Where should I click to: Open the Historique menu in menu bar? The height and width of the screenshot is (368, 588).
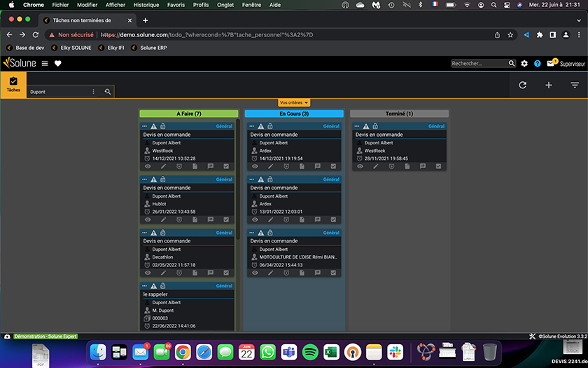click(x=146, y=5)
